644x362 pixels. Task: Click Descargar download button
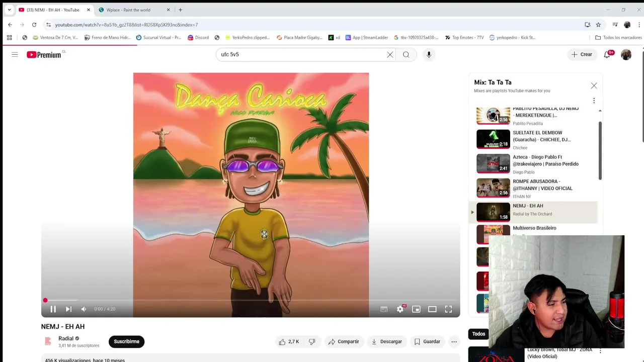click(x=386, y=341)
